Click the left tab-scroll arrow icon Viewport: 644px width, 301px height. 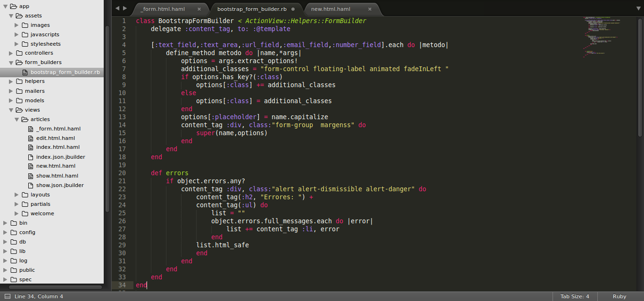tap(116, 8)
